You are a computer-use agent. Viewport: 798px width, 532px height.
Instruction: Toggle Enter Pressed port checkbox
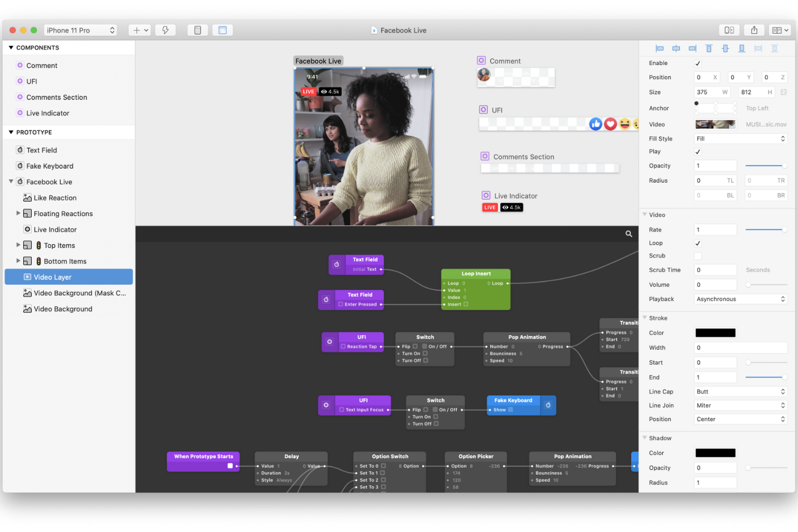pos(341,305)
